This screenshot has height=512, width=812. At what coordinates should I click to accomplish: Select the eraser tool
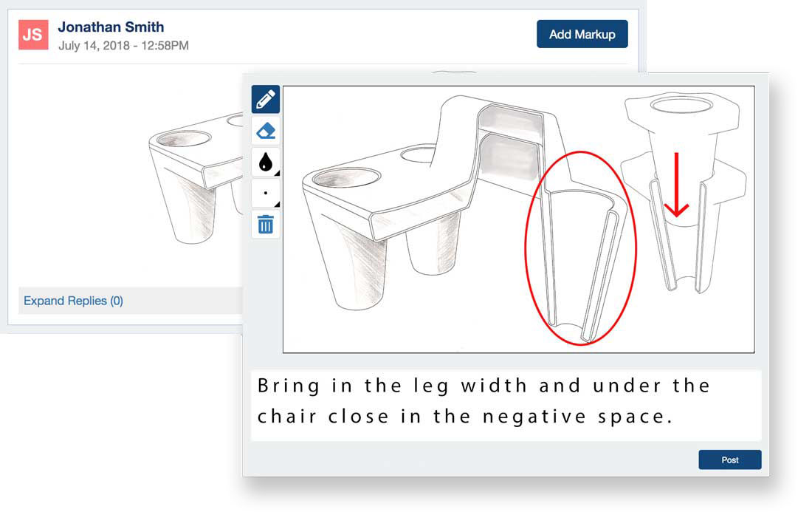coord(266,131)
